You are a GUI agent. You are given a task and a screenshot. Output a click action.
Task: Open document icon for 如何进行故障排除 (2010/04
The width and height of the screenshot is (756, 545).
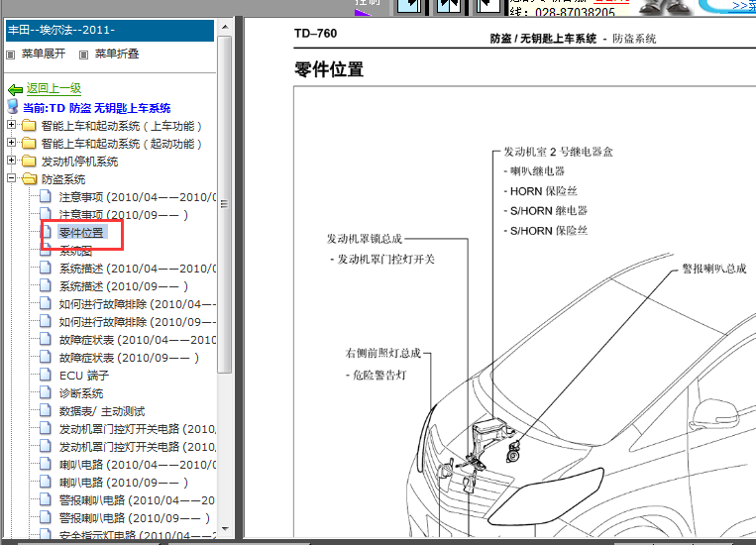coord(46,303)
